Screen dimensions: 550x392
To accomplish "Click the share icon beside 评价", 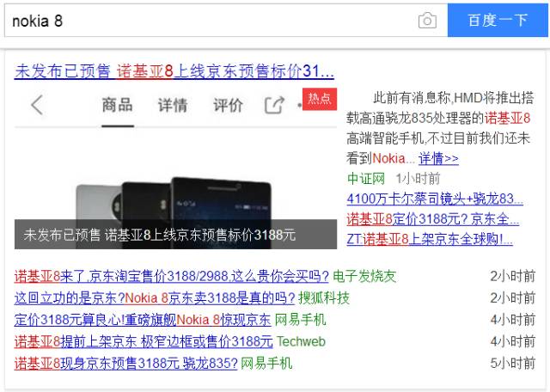I will coord(274,105).
